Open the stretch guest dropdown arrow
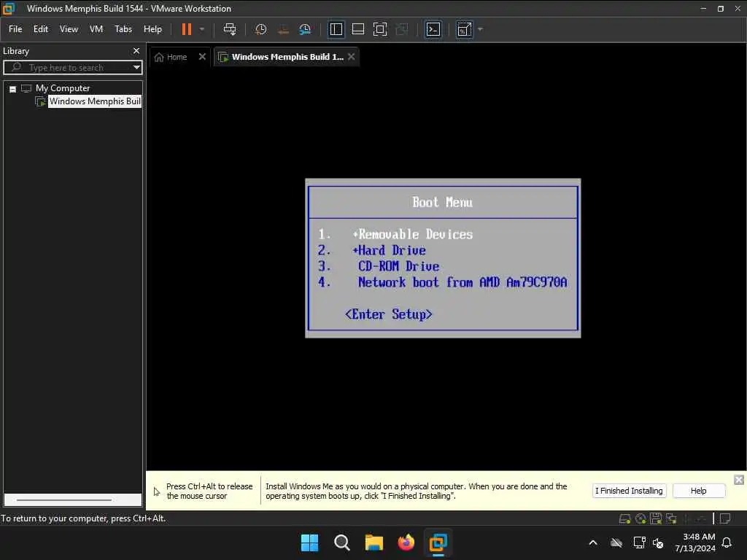The height and width of the screenshot is (560, 747). coord(480,29)
